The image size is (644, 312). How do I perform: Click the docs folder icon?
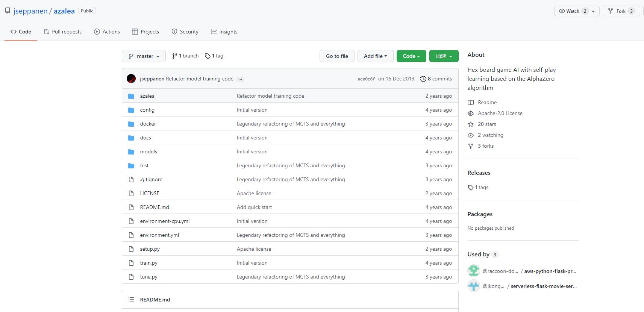click(x=131, y=138)
